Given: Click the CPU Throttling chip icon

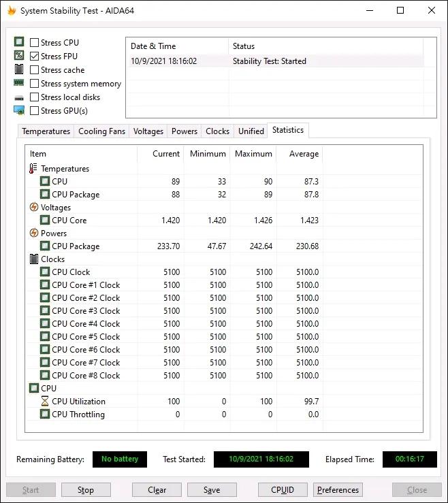Looking at the screenshot, I should pyautogui.click(x=45, y=414).
